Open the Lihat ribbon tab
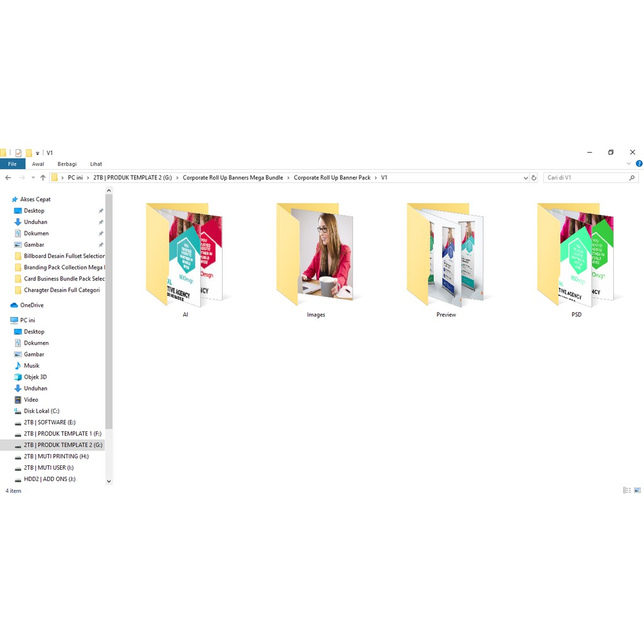 96,164
